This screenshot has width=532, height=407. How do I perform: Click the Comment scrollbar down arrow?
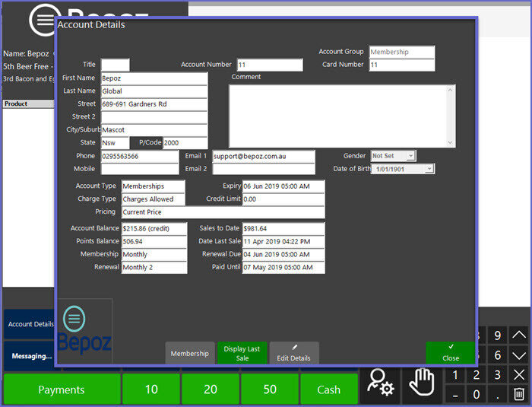coord(450,143)
